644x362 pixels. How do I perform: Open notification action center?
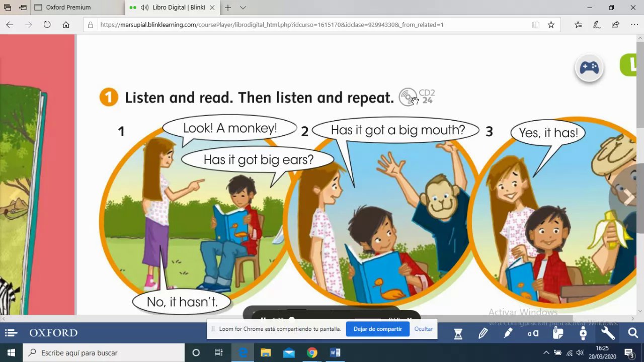click(629, 353)
